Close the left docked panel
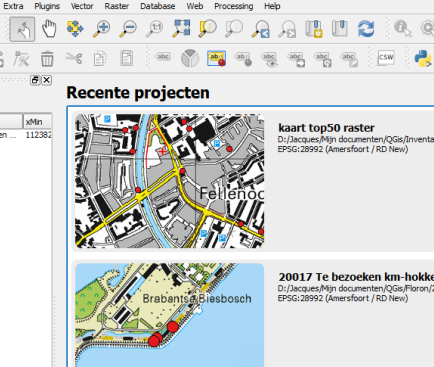The height and width of the screenshot is (367, 434). pyautogui.click(x=46, y=80)
